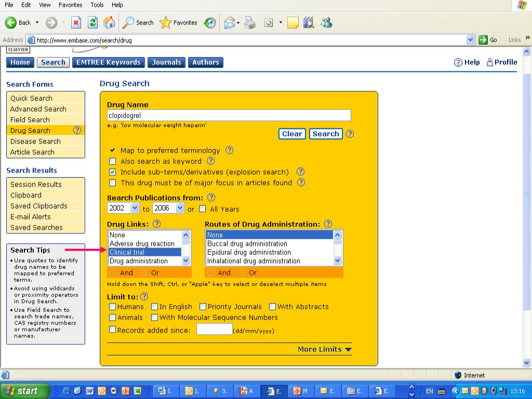
Task: Click the yellow note icon in toolbar
Action: coord(292,23)
